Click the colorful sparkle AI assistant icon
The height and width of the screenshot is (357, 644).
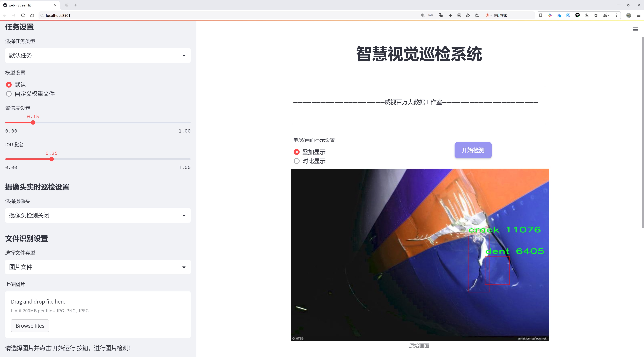(550, 15)
